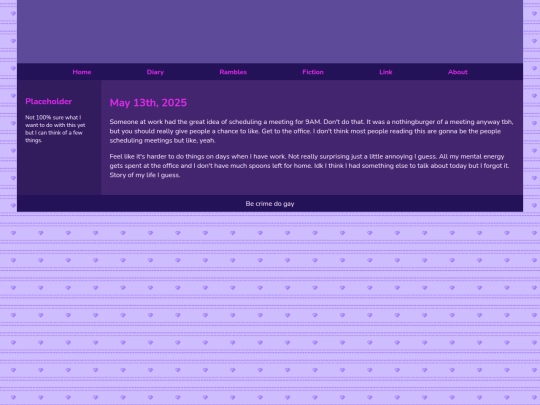Click the Placeholder sidebar heading

49,101
